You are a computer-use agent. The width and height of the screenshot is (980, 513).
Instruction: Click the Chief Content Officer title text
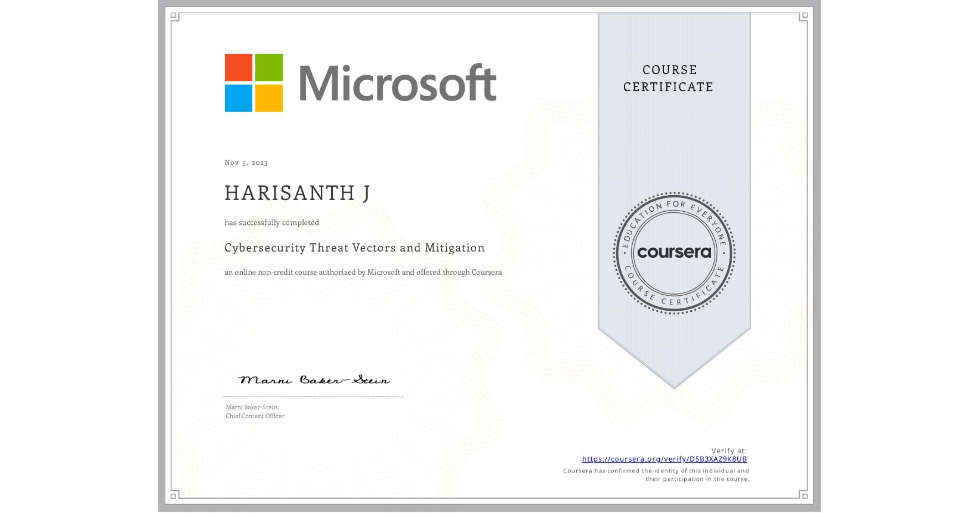click(255, 416)
